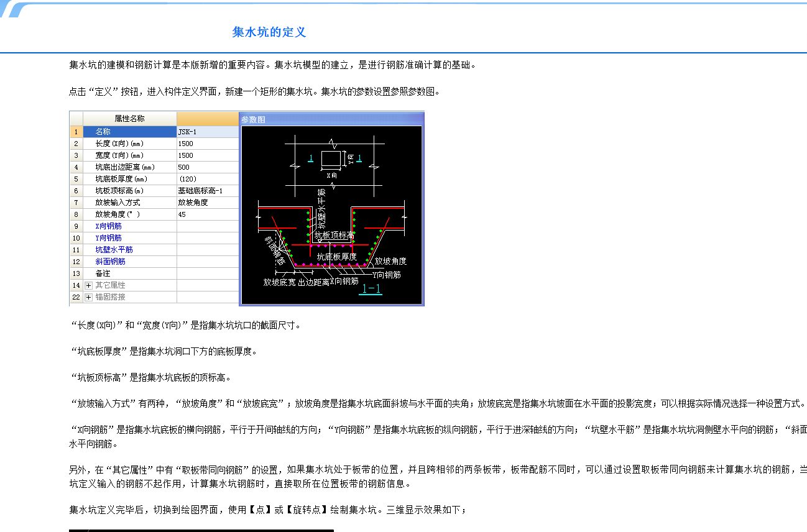Click the paragraph starting 点击“定义”按钮
Image resolution: width=807 pixels, height=532 pixels.
(x=255, y=92)
